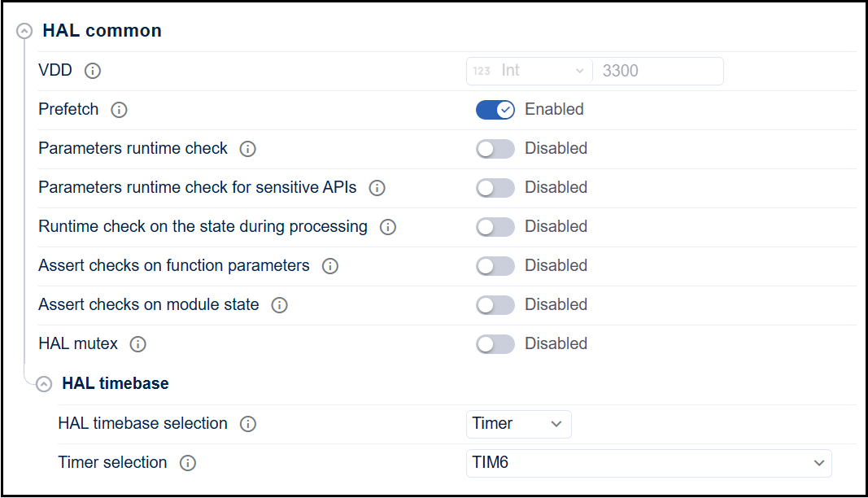Click the Timer selection info icon
This screenshot has width=868, height=498.
pyautogui.click(x=187, y=463)
